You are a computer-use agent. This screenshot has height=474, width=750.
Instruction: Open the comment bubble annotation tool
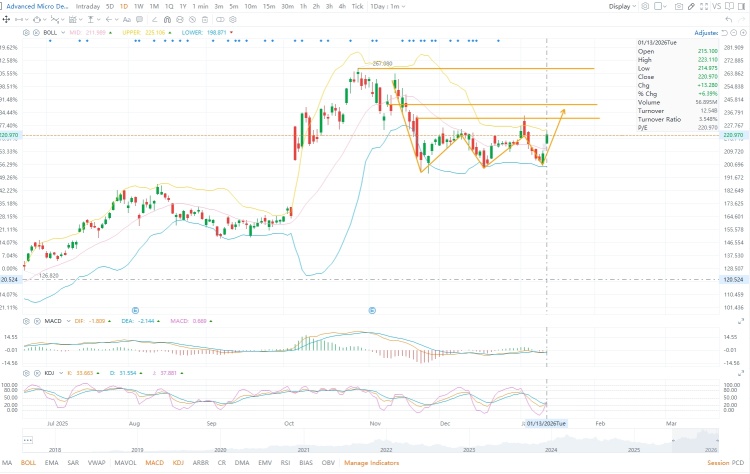(139, 20)
